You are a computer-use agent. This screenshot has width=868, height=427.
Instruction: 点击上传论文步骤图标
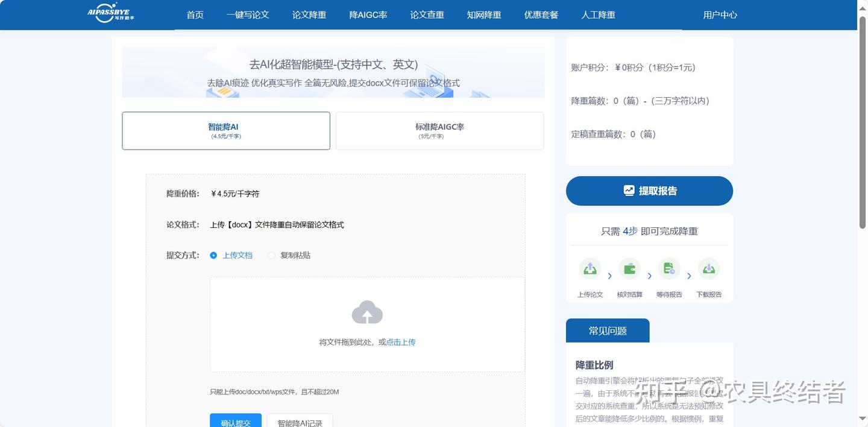(x=590, y=268)
